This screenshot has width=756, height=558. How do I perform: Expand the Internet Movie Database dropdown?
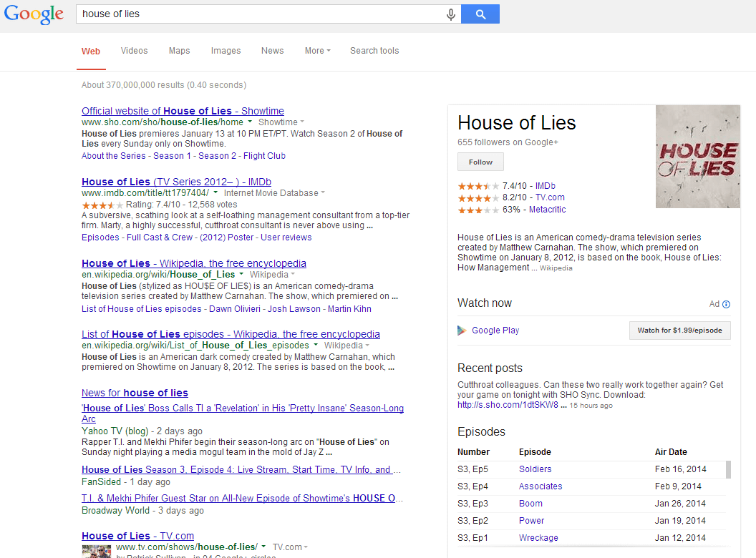coord(274,192)
